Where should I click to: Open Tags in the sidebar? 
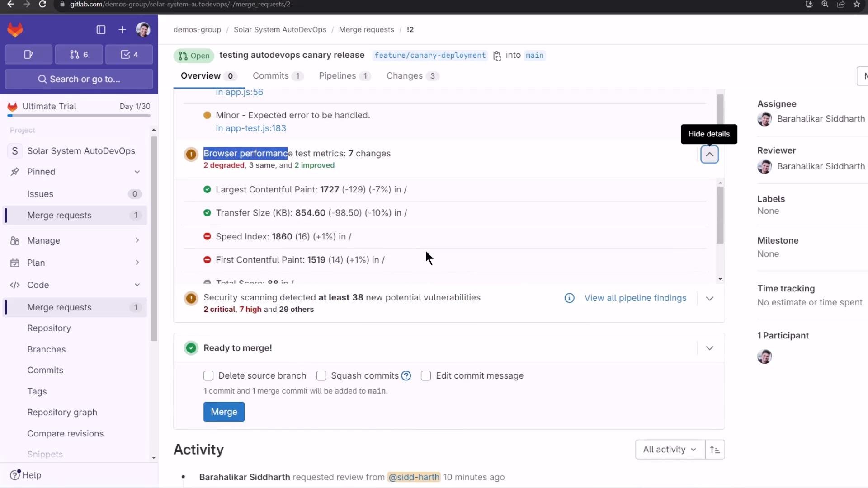point(37,392)
